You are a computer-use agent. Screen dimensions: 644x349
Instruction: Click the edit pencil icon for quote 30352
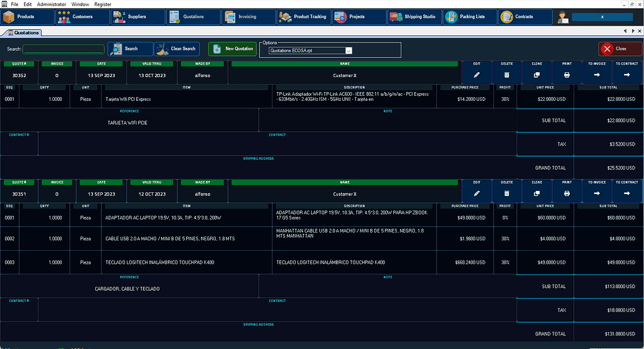click(x=477, y=75)
